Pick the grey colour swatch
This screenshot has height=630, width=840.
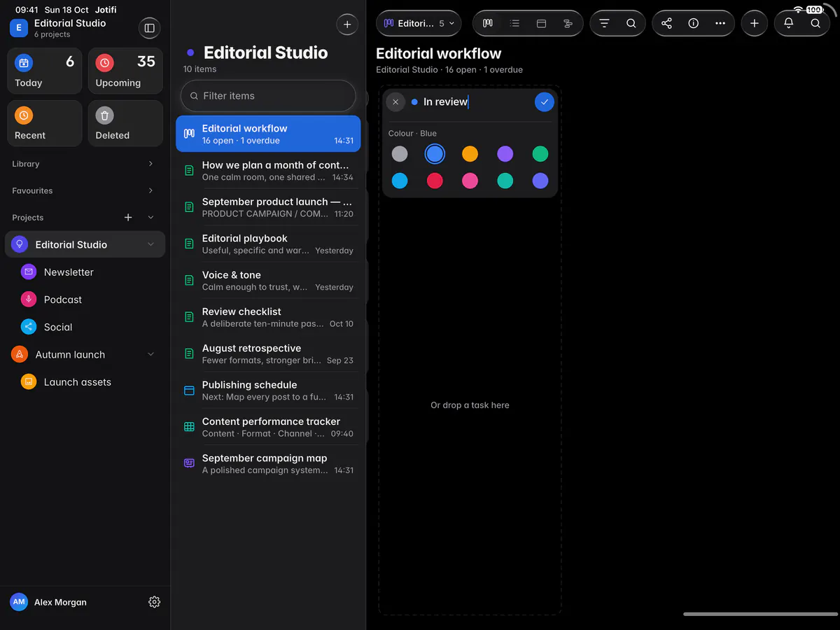pos(400,154)
